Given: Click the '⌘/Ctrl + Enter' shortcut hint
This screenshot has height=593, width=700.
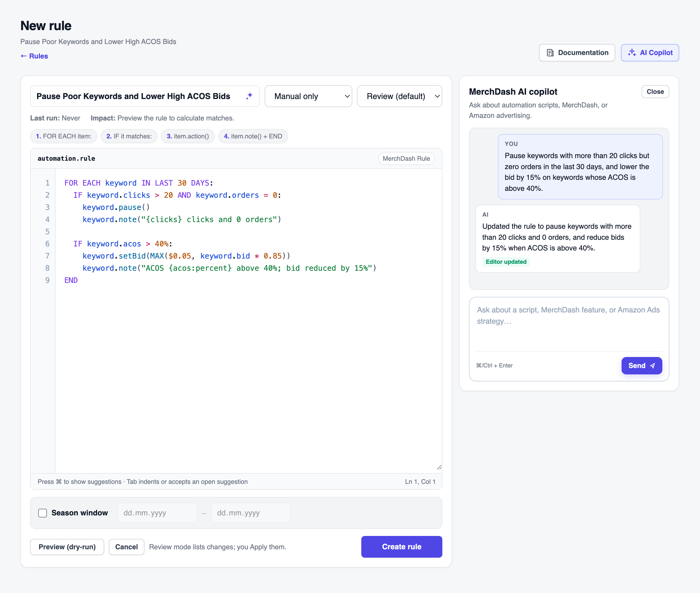Looking at the screenshot, I should [494, 366].
